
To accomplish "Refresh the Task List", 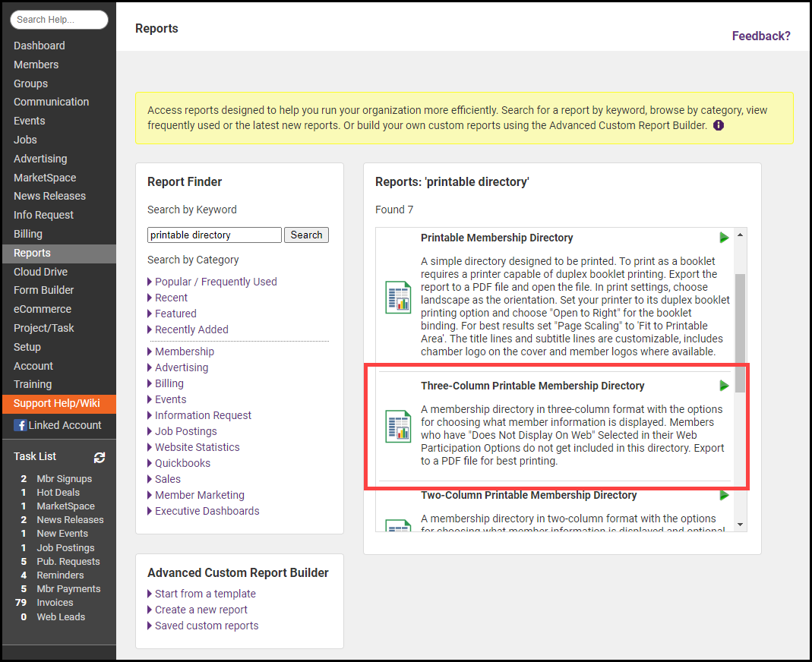I will (100, 457).
